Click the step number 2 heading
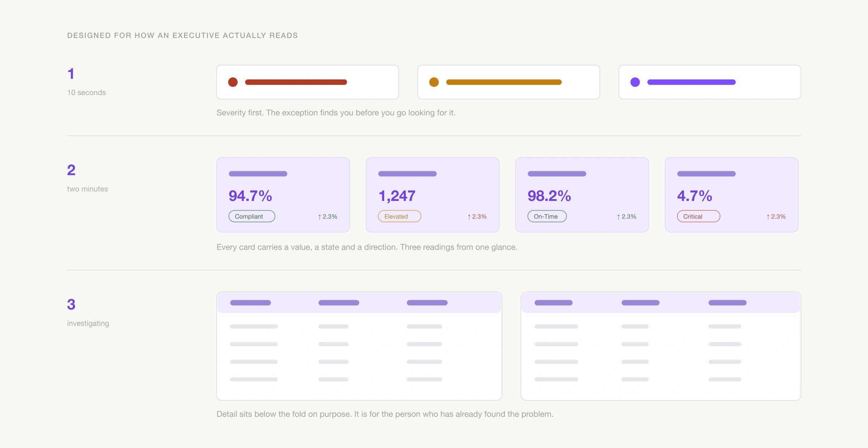Screen dimensions: 868x448 [71, 170]
